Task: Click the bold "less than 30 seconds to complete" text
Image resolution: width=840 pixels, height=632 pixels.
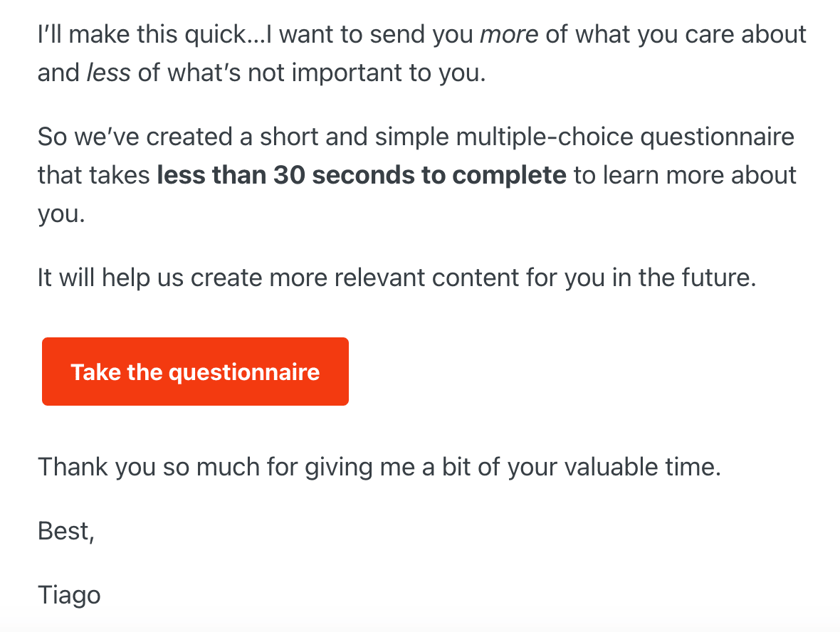Action: coord(362,175)
